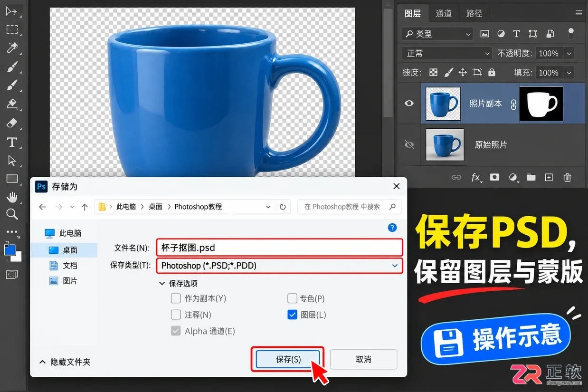The width and height of the screenshot is (588, 392).
Task: Delete layer with trash icon
Action: tap(567, 177)
